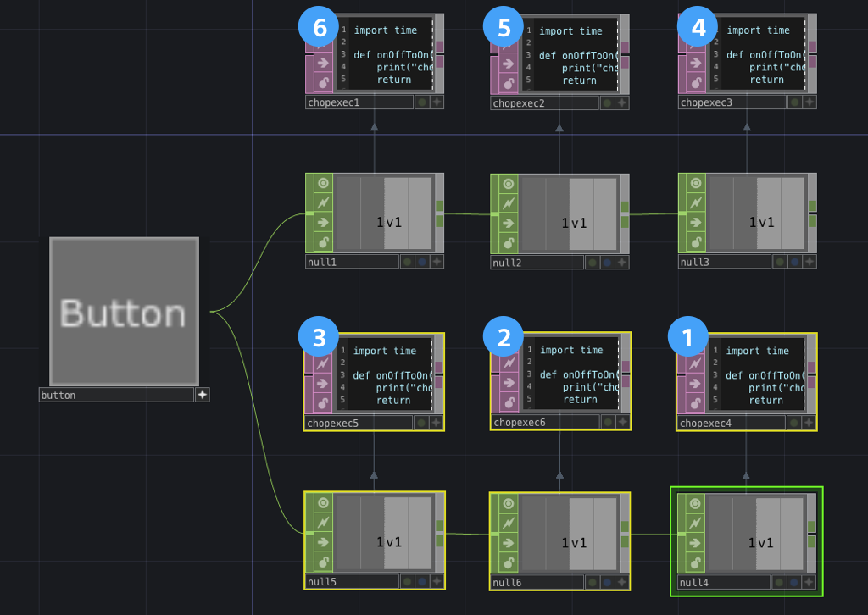Viewport: 868px width, 615px height.
Task: Click the plus icon beside chopexec6 label
Action: click(x=623, y=423)
